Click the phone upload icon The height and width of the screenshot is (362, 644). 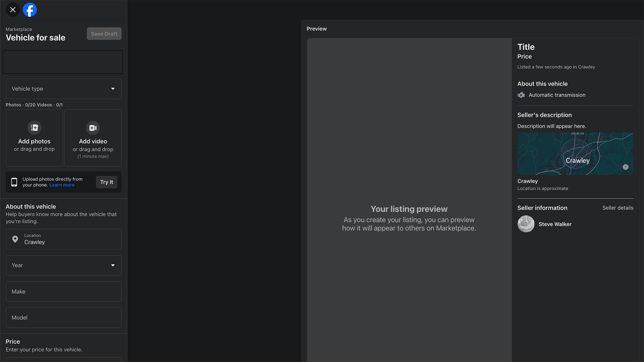pyautogui.click(x=14, y=182)
